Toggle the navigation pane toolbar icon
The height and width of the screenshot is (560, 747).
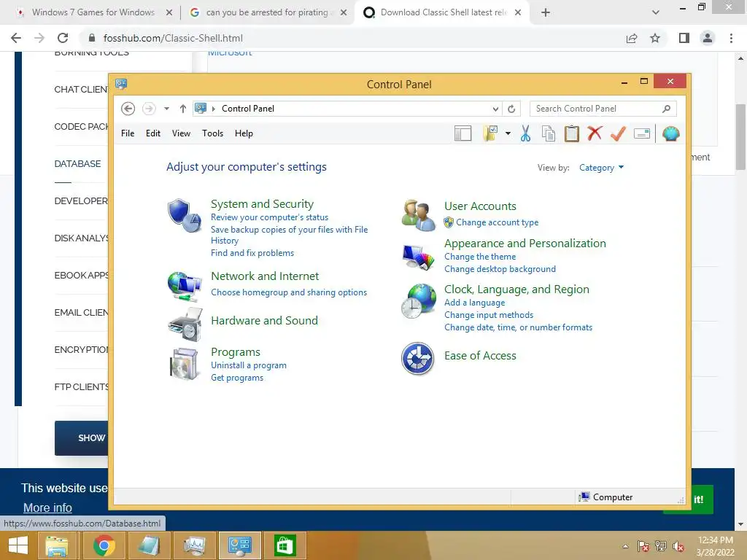coord(462,134)
